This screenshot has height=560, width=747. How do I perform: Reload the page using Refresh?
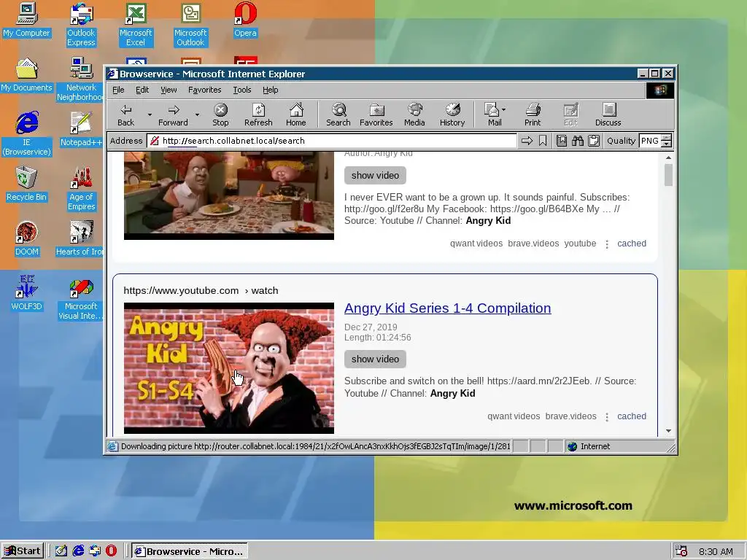(258, 115)
